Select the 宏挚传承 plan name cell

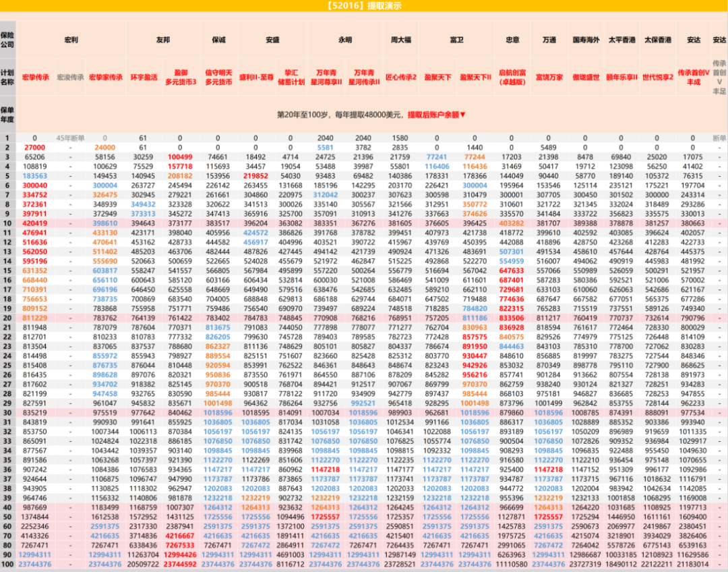click(35, 78)
